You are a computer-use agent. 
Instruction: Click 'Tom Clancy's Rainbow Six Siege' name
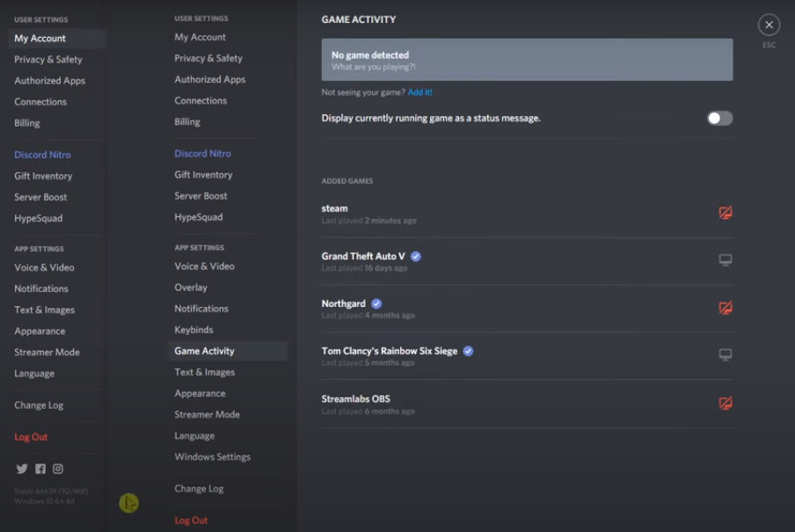pos(390,351)
